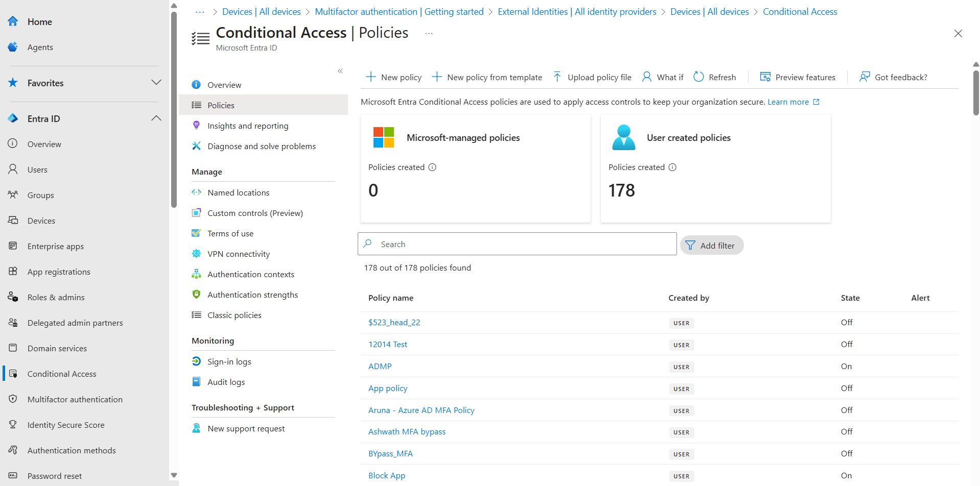The image size is (980, 486).
Task: Click the New policy from template icon
Action: pyautogui.click(x=437, y=77)
